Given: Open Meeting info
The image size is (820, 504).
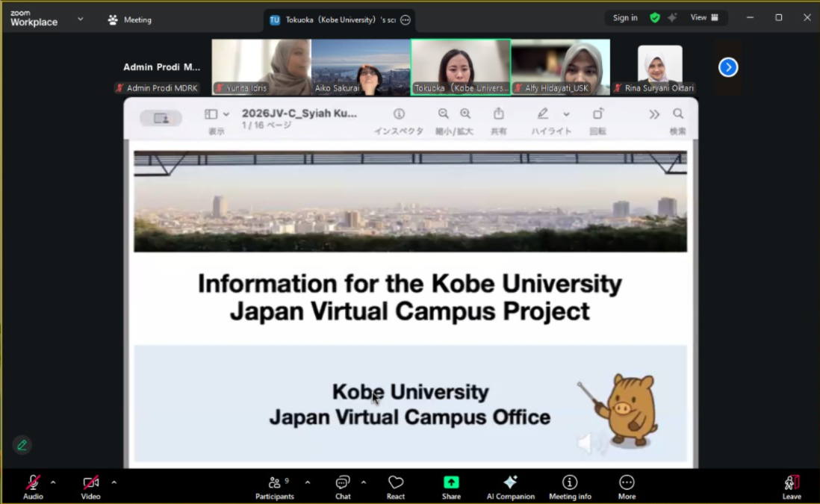Looking at the screenshot, I should click(x=570, y=487).
